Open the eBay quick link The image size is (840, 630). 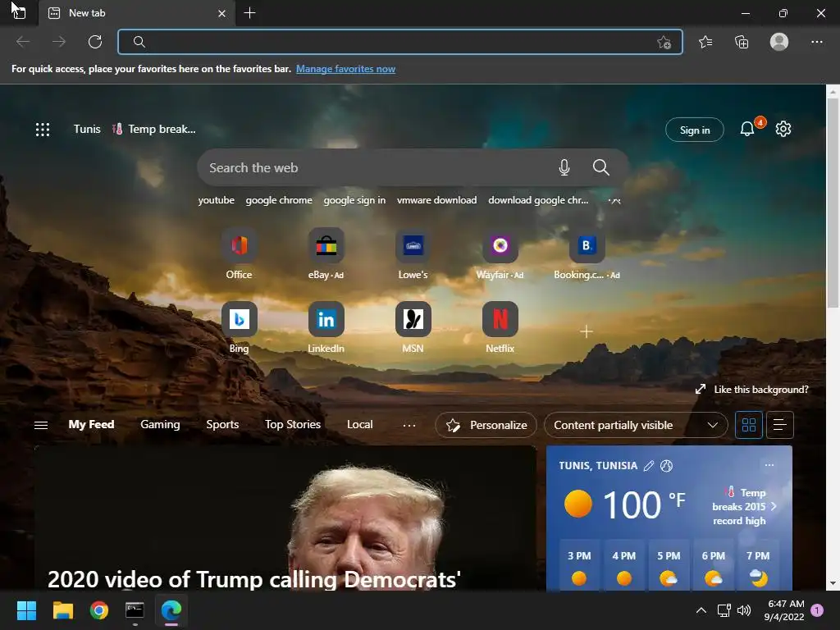tap(326, 254)
